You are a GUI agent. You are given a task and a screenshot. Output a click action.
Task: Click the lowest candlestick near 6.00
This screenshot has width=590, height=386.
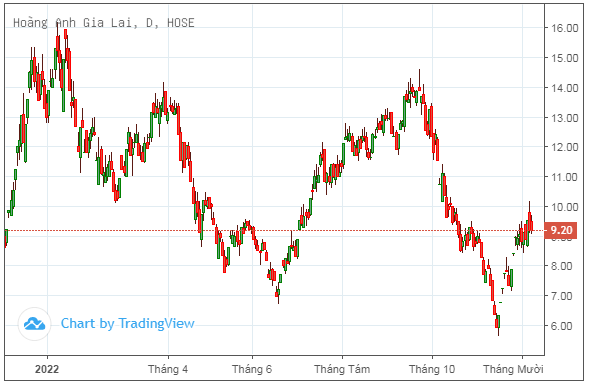tap(498, 323)
